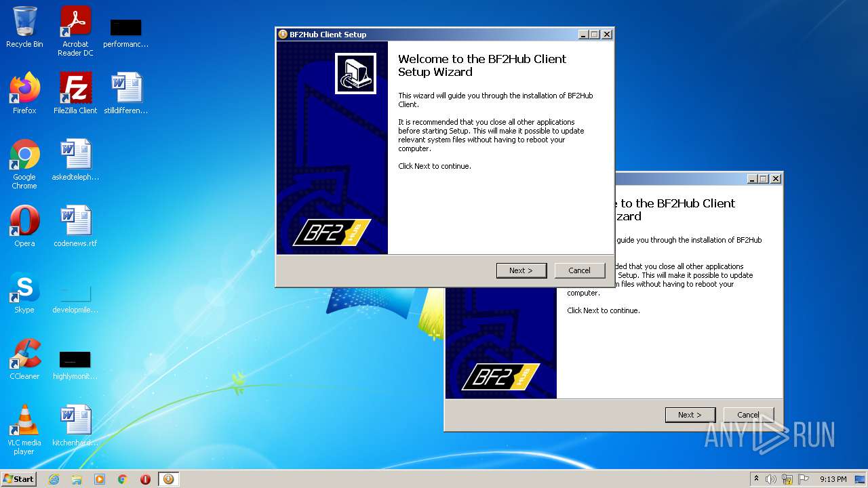Select the askedteleph... Word document
868x488 pixels.
tap(75, 160)
